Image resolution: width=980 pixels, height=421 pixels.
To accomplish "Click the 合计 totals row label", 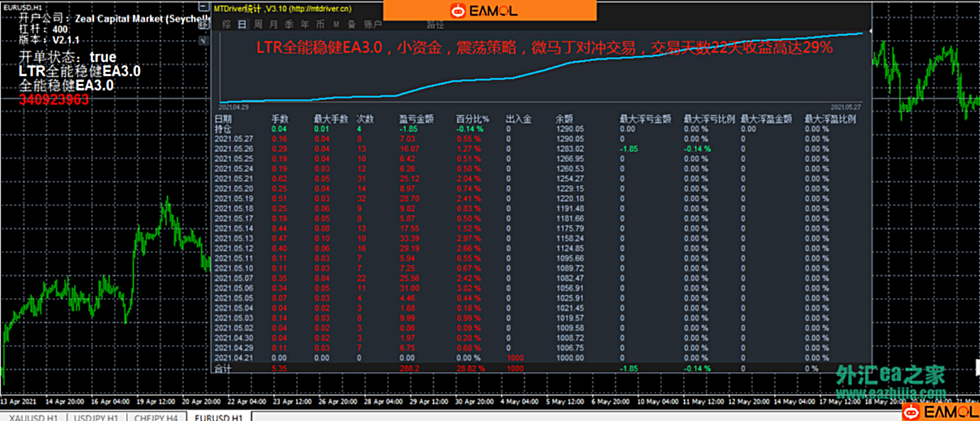I will [223, 368].
